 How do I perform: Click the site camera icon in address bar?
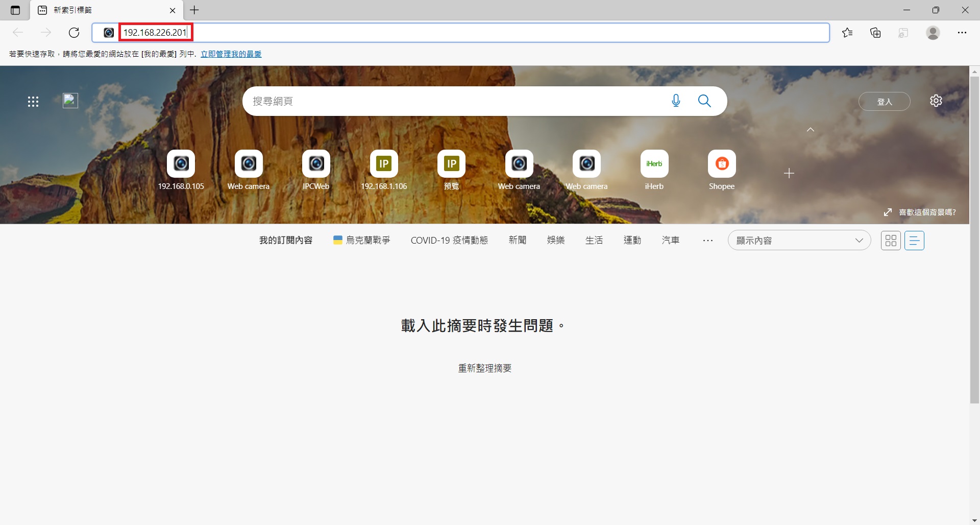(109, 33)
